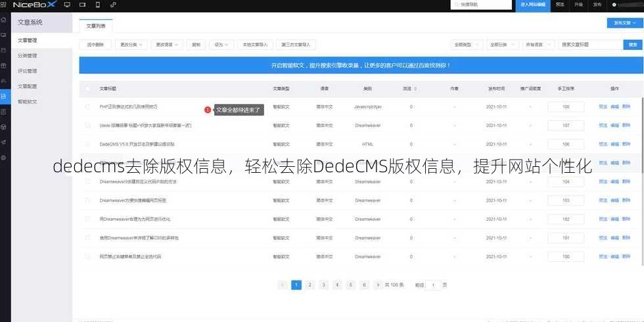Click the user avatar icon at top right

614,5
